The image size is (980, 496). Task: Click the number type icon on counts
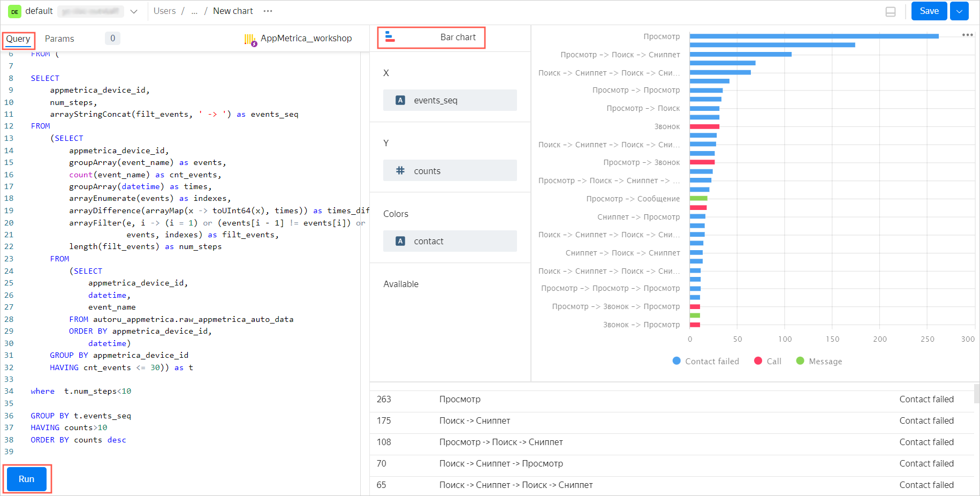click(400, 171)
